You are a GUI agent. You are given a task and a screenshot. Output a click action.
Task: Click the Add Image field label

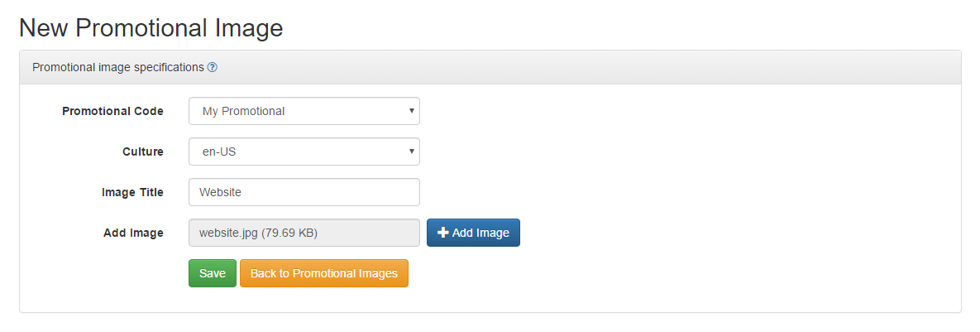point(134,233)
